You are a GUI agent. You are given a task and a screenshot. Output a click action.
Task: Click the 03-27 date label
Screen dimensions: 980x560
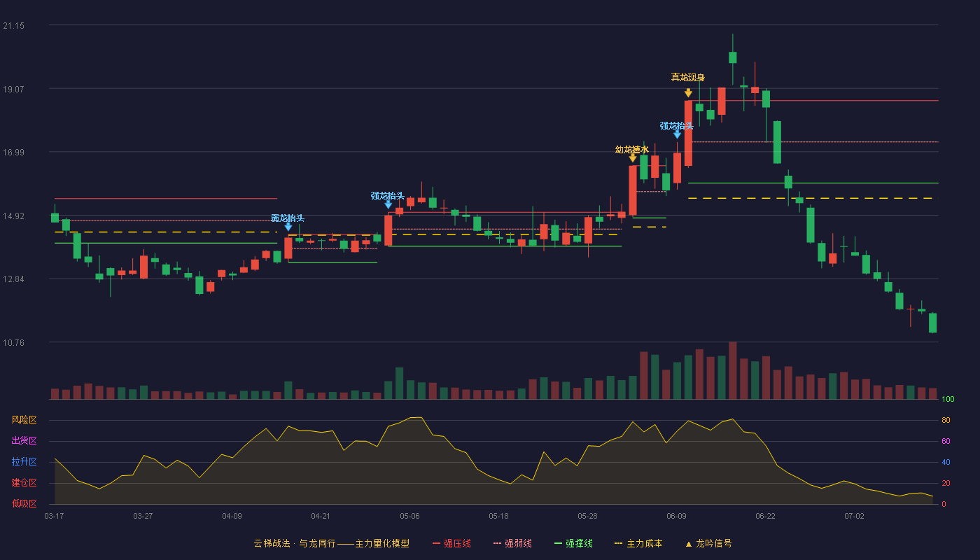[x=143, y=516]
